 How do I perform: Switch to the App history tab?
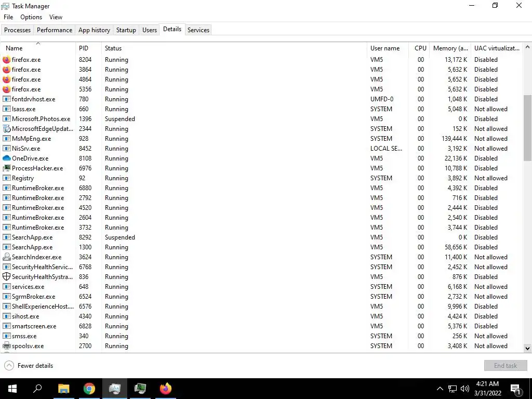point(95,30)
